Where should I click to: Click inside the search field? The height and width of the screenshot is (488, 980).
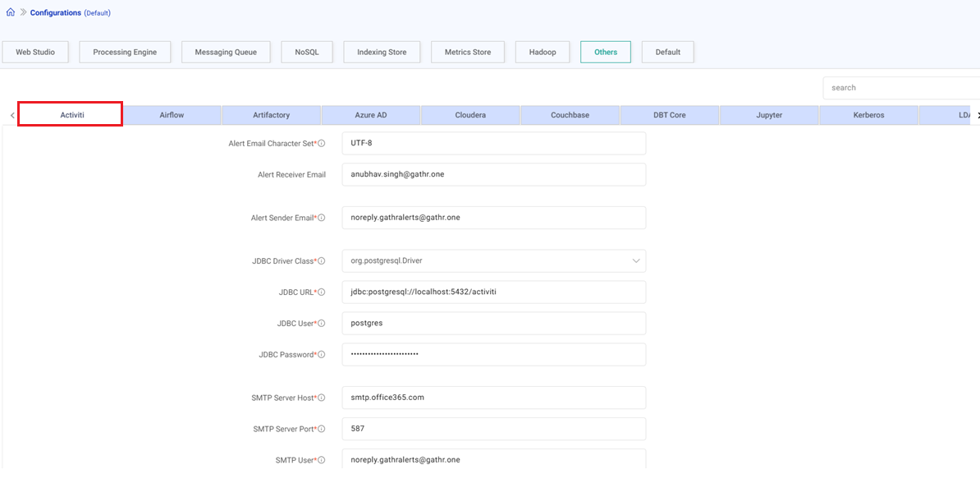tap(895, 87)
